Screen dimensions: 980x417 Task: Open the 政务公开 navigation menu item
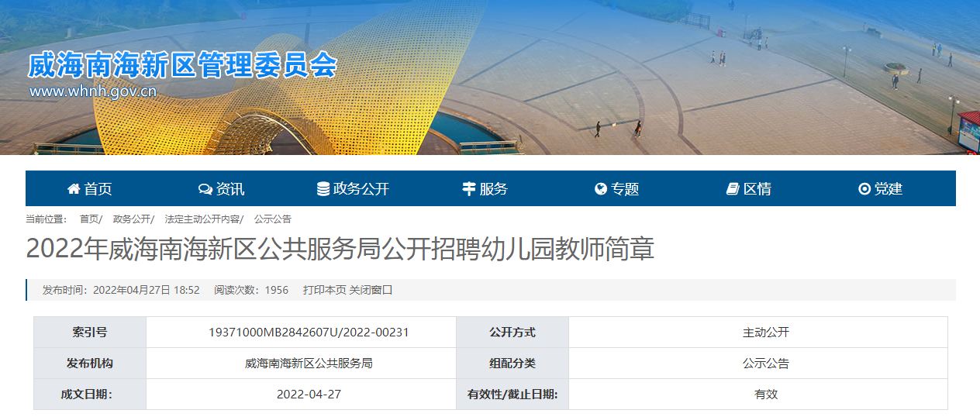(353, 189)
